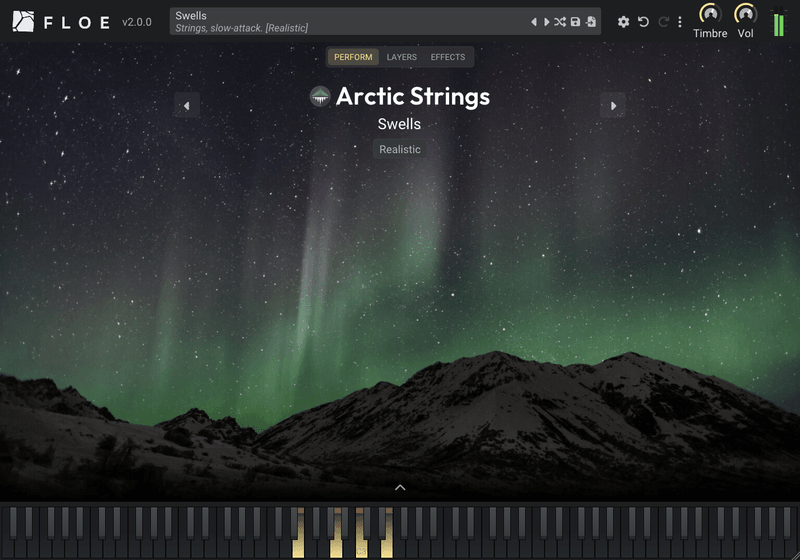Click the load preset from file icon
The width and height of the screenshot is (800, 560).
(591, 22)
